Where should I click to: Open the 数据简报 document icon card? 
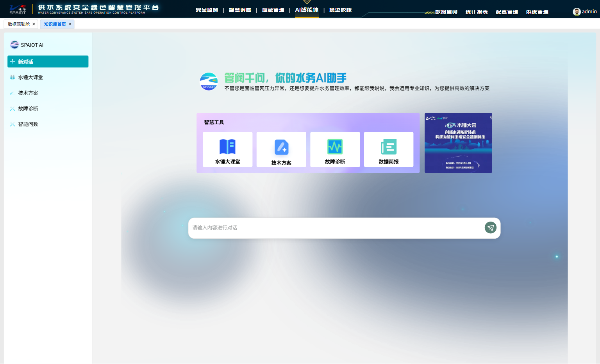388,149
